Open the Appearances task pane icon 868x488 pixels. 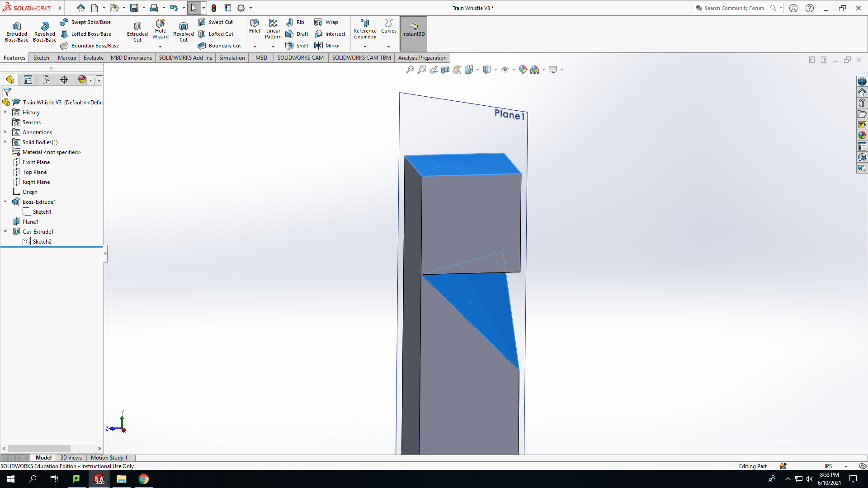click(x=862, y=136)
